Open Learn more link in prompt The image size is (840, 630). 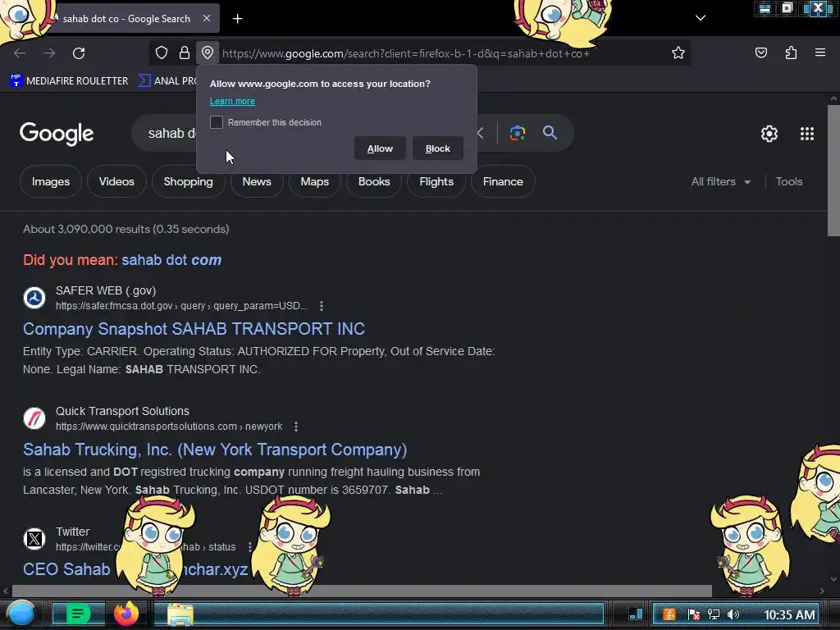click(232, 101)
